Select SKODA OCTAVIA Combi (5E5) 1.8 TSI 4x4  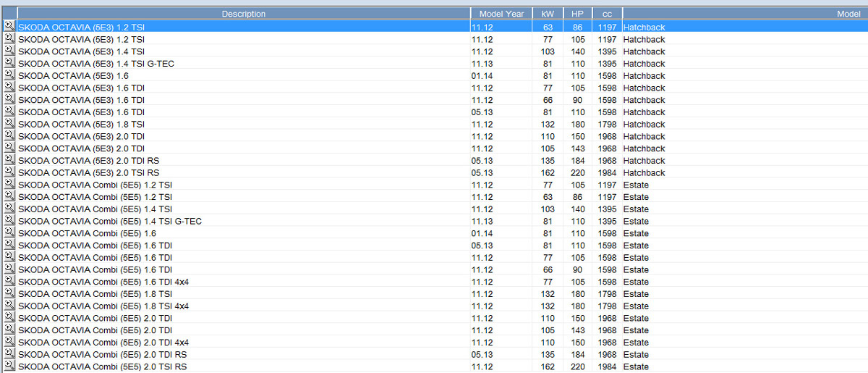click(103, 306)
